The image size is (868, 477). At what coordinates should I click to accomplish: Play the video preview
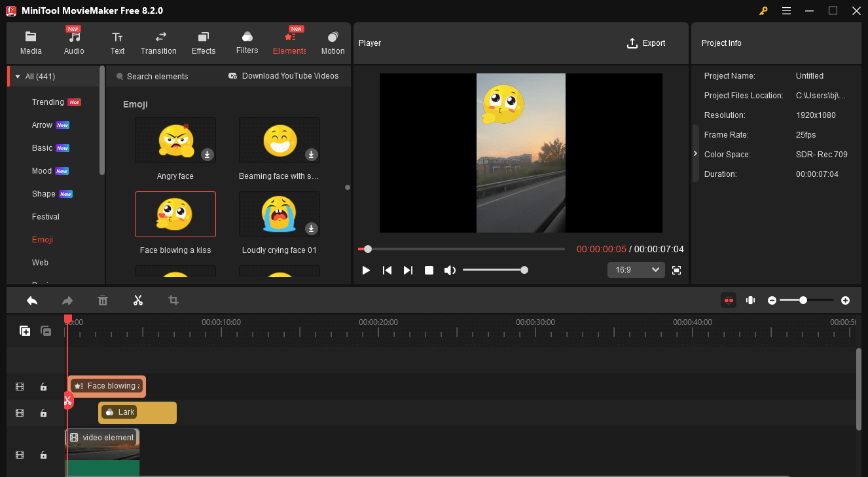coord(366,270)
